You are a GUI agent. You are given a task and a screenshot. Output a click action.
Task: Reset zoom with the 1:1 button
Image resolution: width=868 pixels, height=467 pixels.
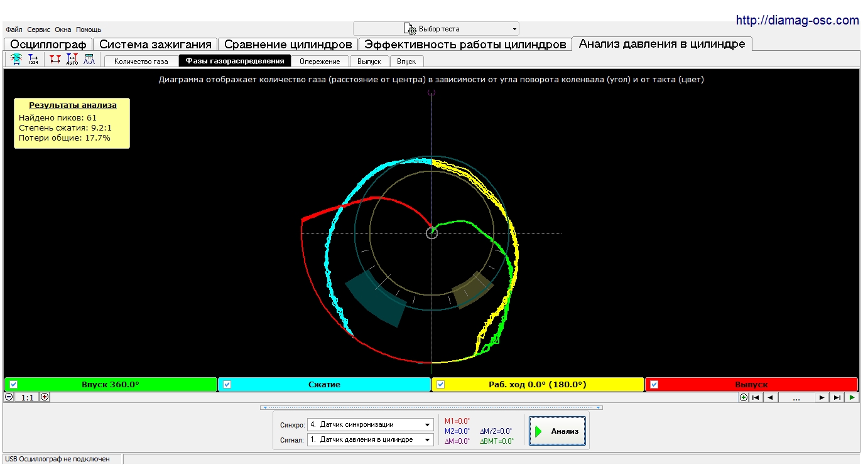26,397
